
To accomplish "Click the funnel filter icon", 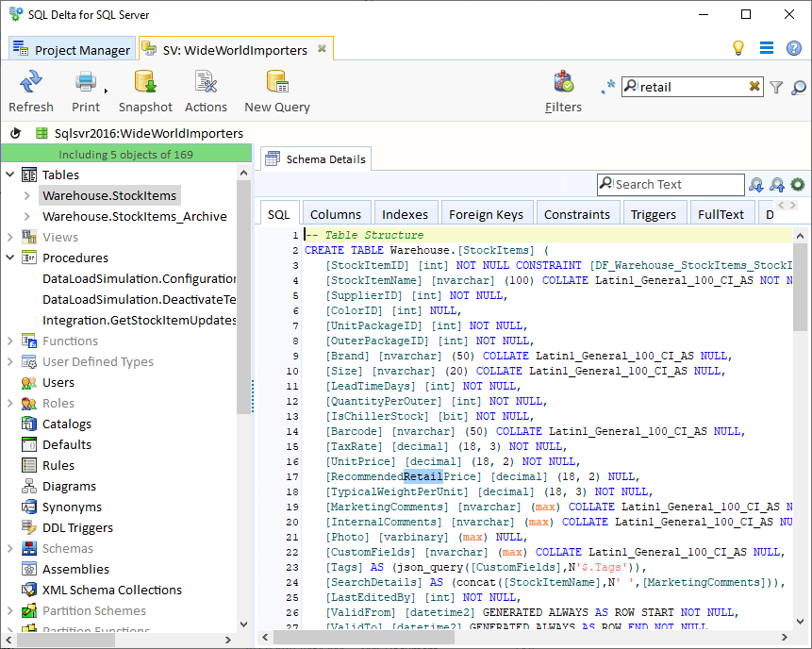I will tap(776, 87).
